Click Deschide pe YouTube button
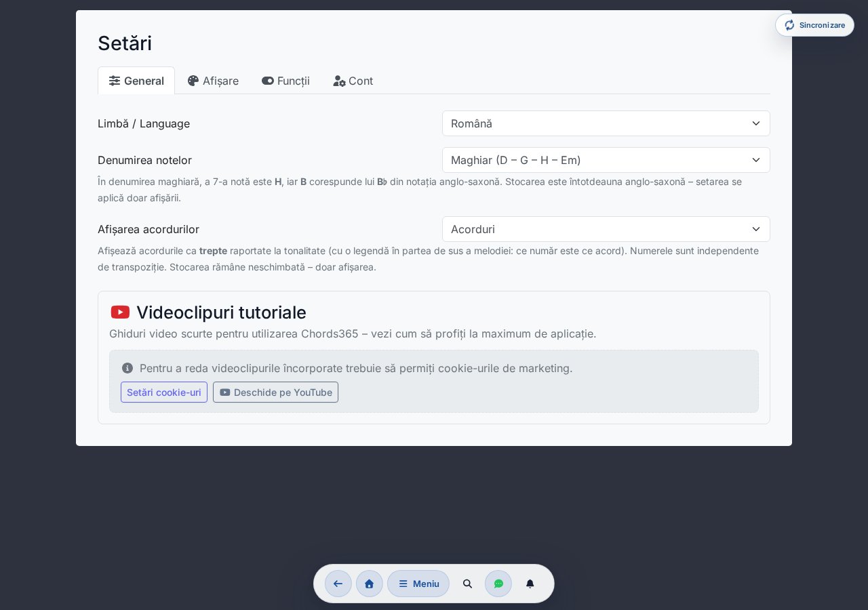 pos(275,392)
